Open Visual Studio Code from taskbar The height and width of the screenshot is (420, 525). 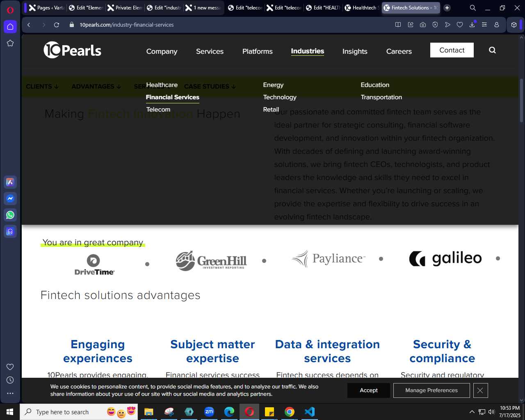pos(310,412)
